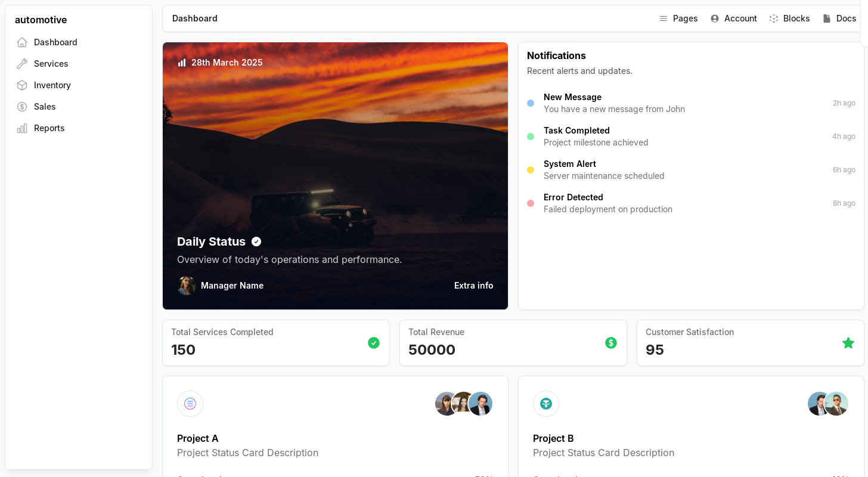The image size is (868, 477).
Task: Open the Blocks menu
Action: (x=789, y=18)
